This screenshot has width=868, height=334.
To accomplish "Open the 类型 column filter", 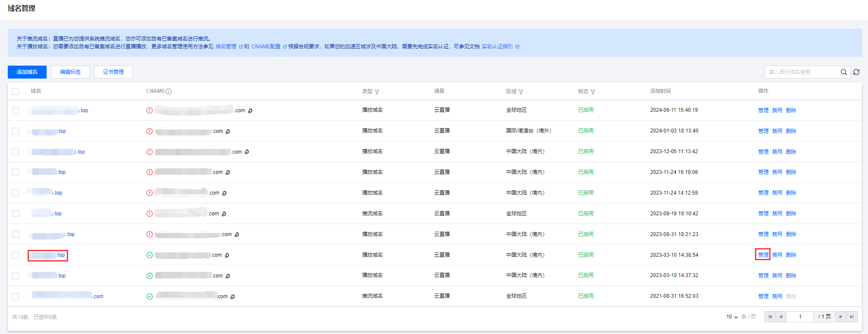I will tap(377, 92).
